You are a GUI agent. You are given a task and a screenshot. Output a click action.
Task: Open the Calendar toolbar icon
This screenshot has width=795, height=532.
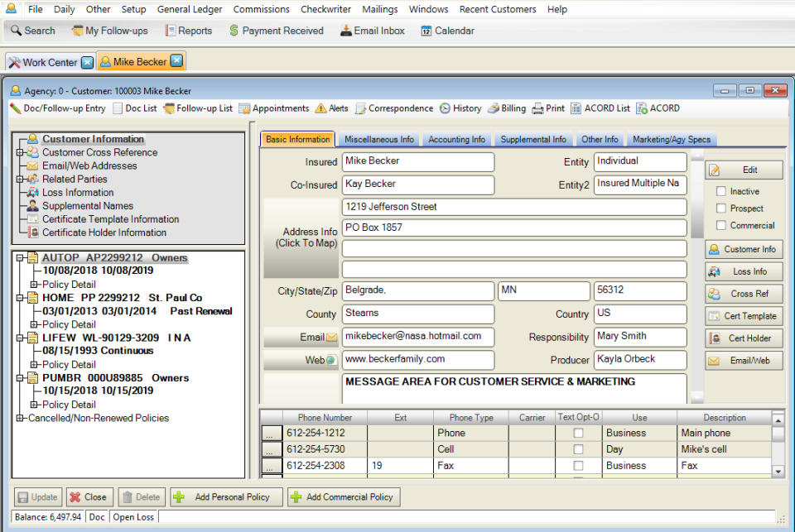click(446, 30)
